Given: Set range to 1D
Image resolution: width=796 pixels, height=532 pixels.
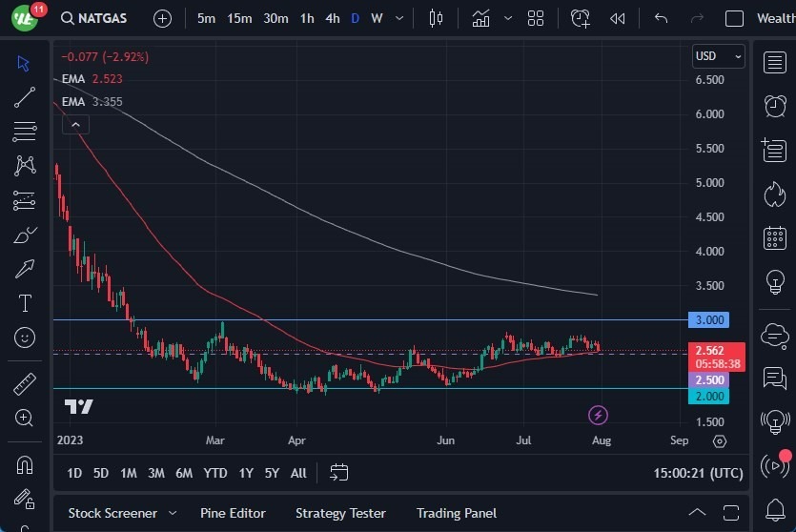Looking at the screenshot, I should pos(74,473).
